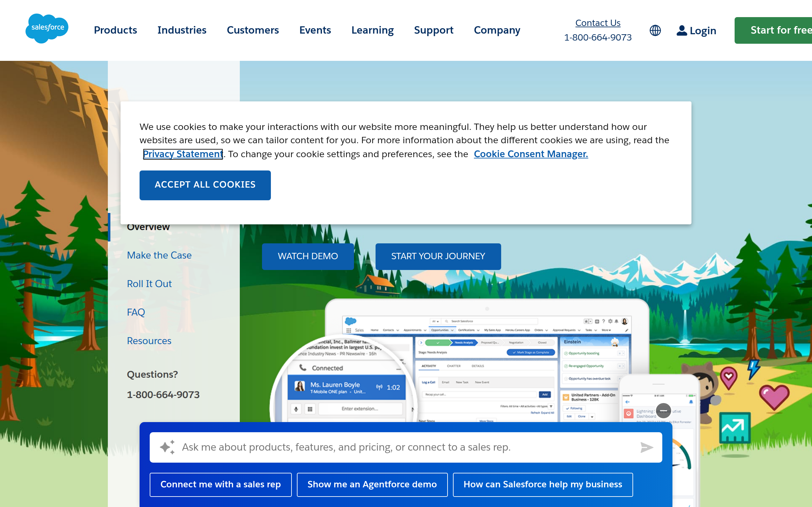The height and width of the screenshot is (507, 812).
Task: Click the app launcher grid icon in the demo
Action: 349,330
